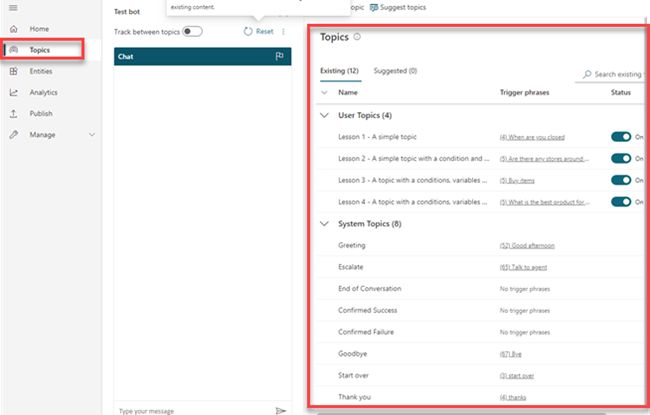Click the Home icon in sidebar
This screenshot has height=415, width=650.
click(x=14, y=29)
